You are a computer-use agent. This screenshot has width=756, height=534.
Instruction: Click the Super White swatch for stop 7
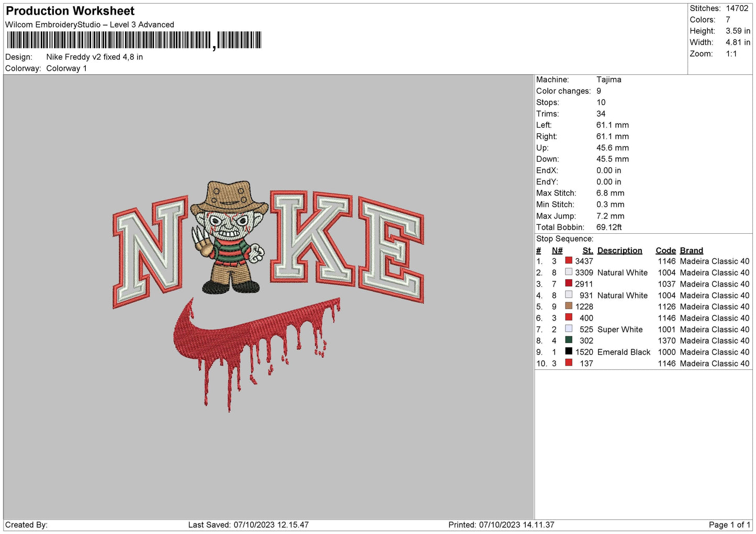tap(569, 329)
